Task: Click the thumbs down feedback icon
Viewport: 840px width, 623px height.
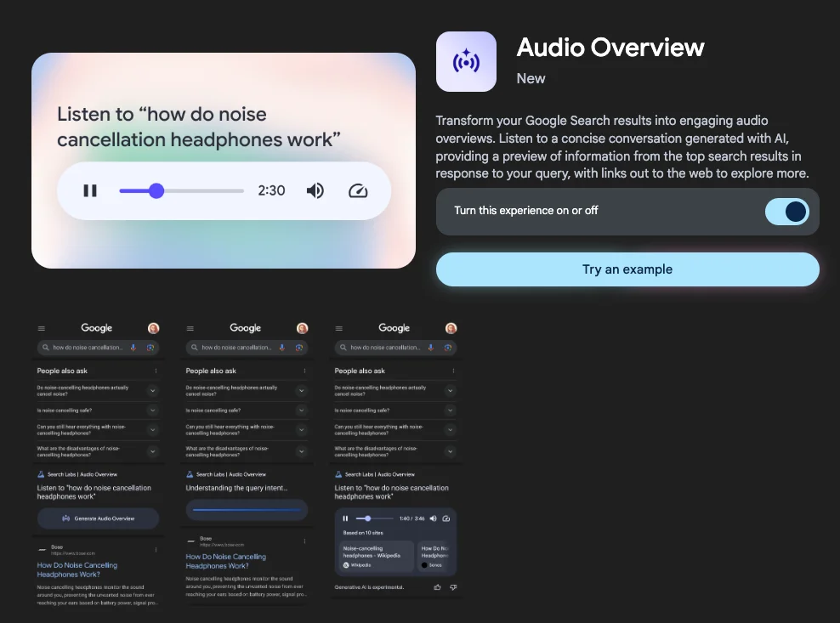Action: 453,587
